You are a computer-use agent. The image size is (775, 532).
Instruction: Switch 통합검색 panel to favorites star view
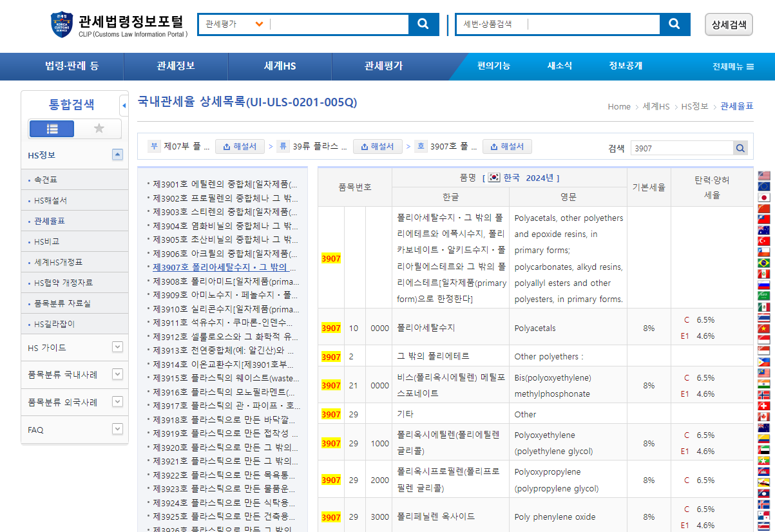click(99, 129)
